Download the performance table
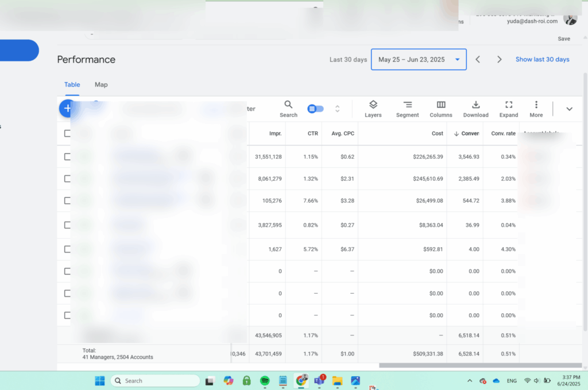Viewport: 588px width, 390px height. click(x=475, y=107)
